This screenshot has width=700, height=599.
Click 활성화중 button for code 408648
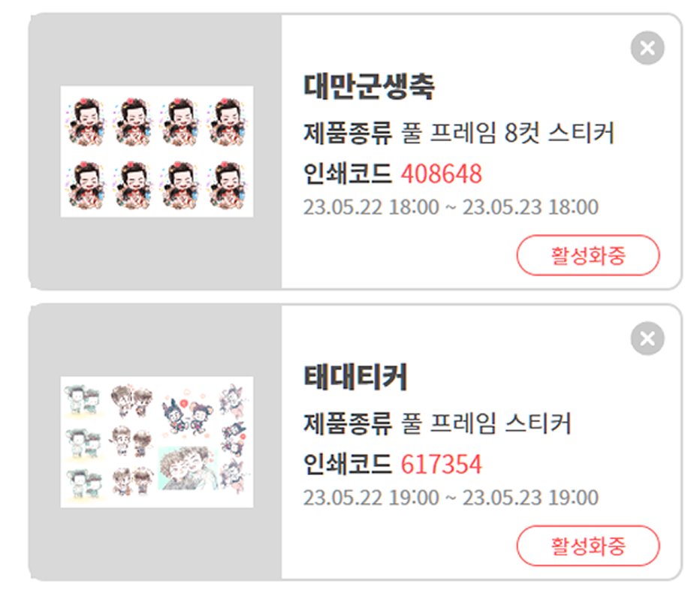(x=588, y=255)
